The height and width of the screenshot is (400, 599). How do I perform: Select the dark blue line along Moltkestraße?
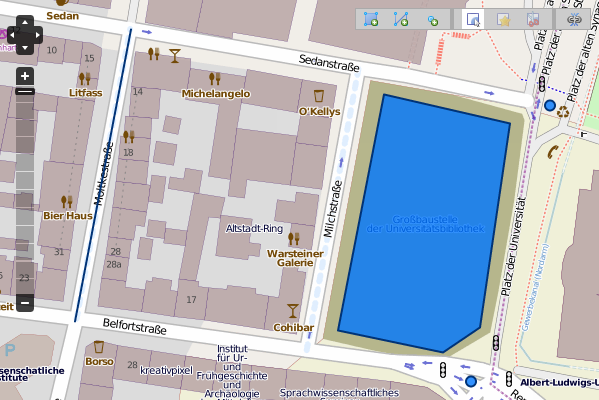tap(103, 175)
